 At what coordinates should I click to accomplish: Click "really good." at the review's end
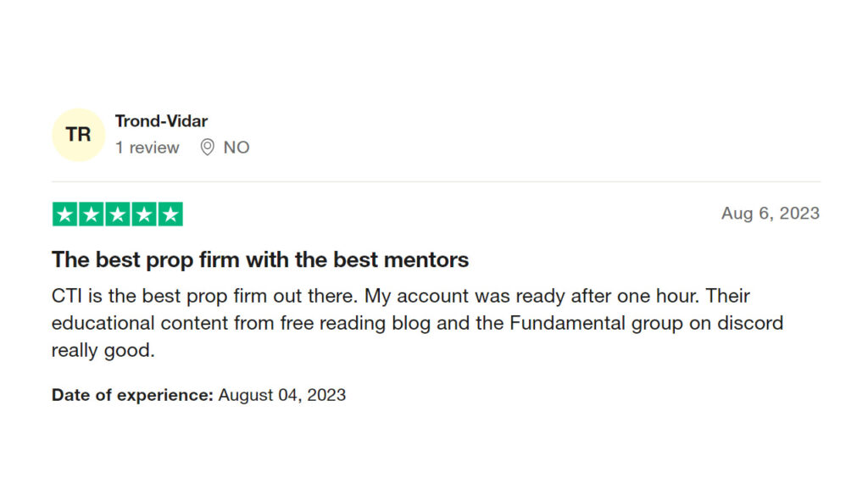point(103,350)
